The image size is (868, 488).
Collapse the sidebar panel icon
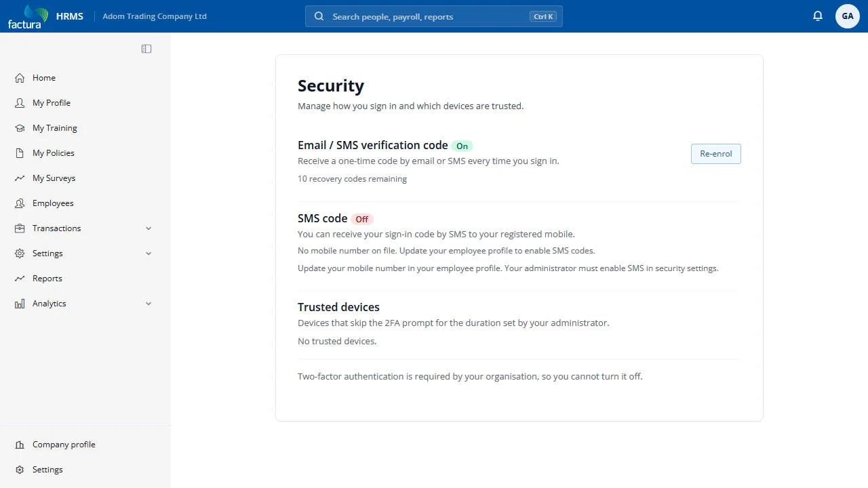146,49
